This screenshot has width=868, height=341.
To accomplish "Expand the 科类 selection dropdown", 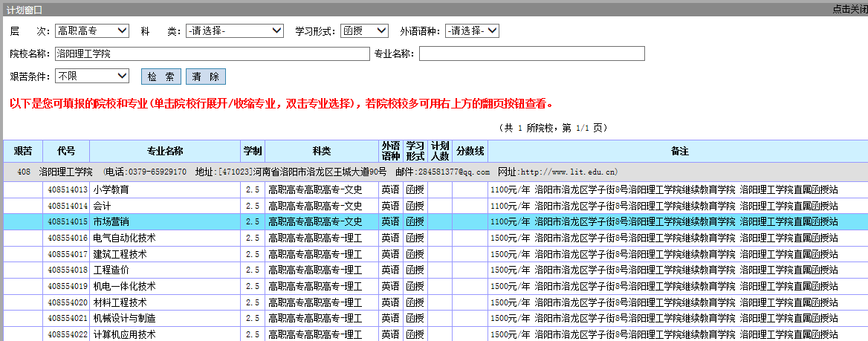I will point(234,30).
